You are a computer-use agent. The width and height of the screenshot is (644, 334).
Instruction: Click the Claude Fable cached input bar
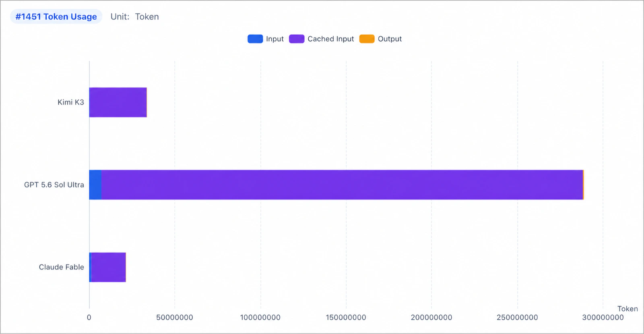coord(109,267)
